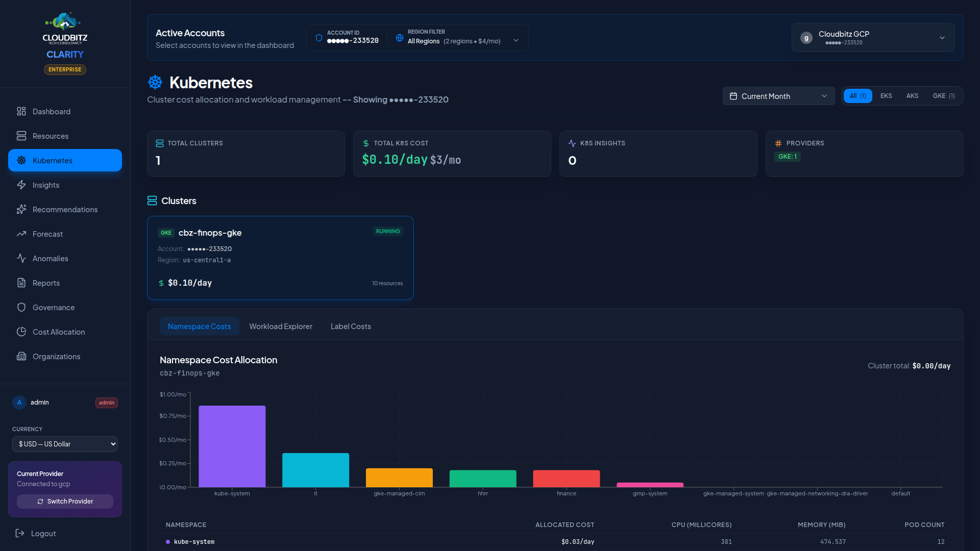Filter clusters by EKS
The height and width of the screenshot is (551, 980).
[x=886, y=96]
